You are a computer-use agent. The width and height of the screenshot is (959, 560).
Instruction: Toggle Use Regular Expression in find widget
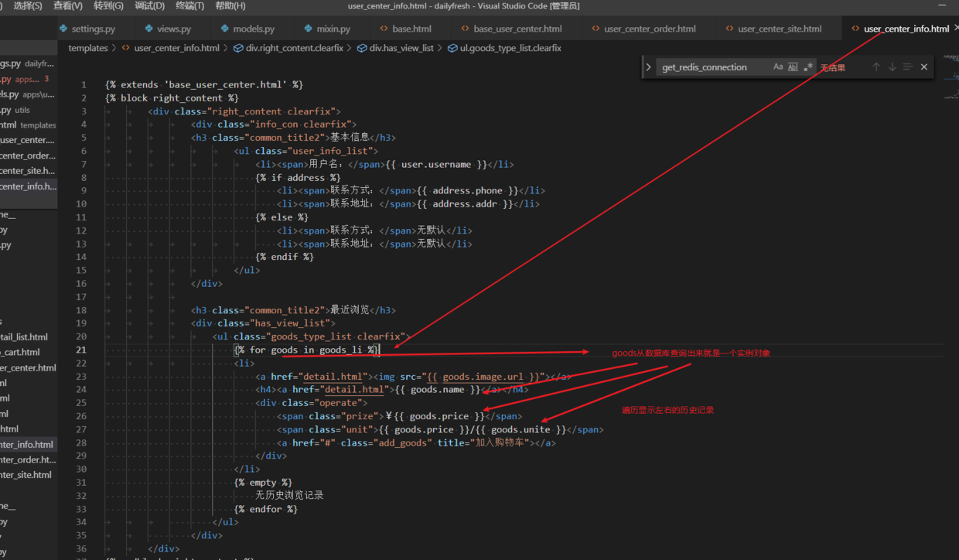808,67
